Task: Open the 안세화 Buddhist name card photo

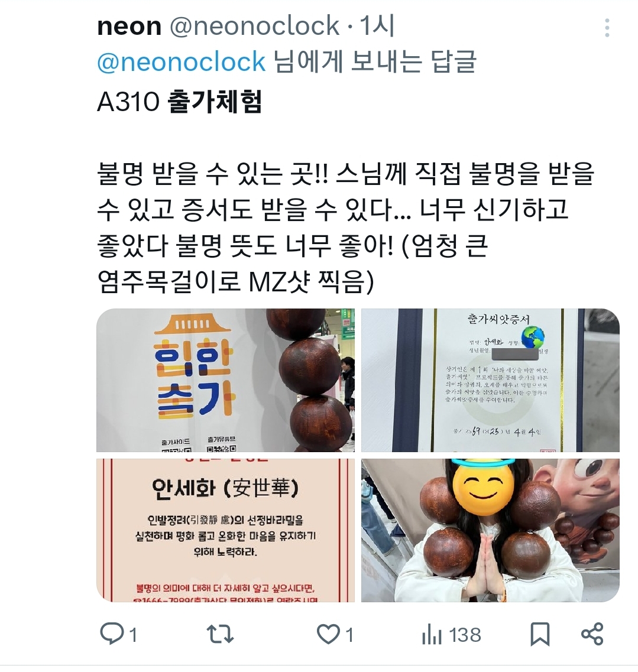Action: pyautogui.click(x=225, y=530)
